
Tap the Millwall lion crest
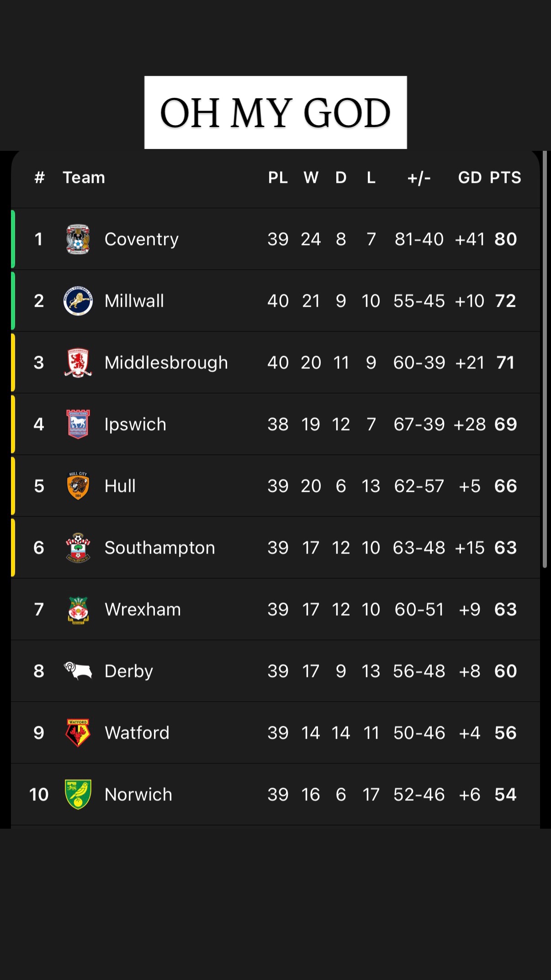78,301
